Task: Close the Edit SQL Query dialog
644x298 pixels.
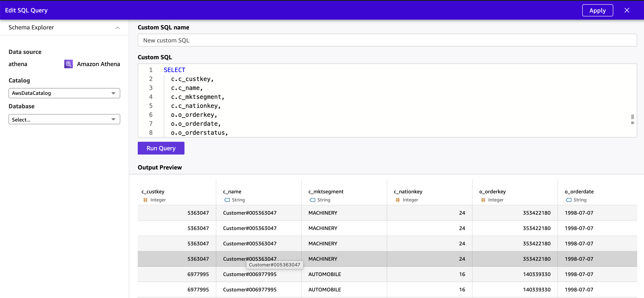Action: point(626,10)
